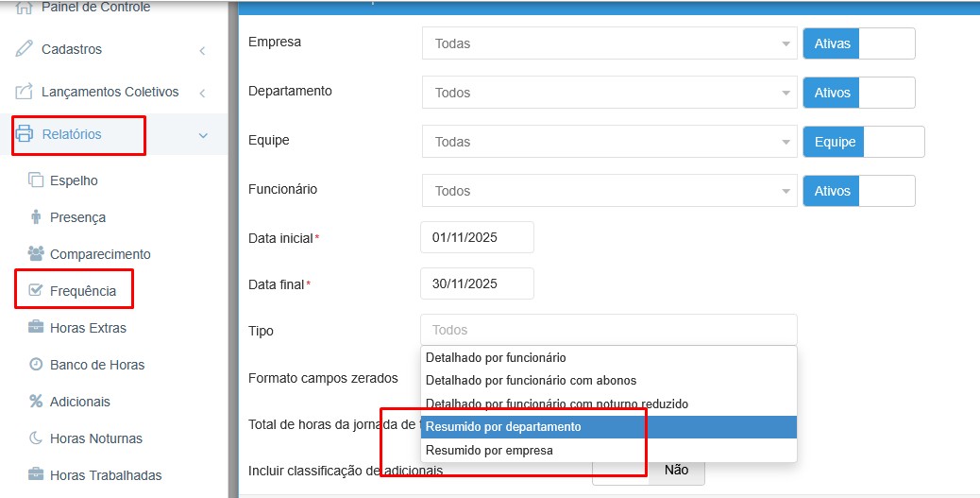Click the Espelho report icon

36,180
